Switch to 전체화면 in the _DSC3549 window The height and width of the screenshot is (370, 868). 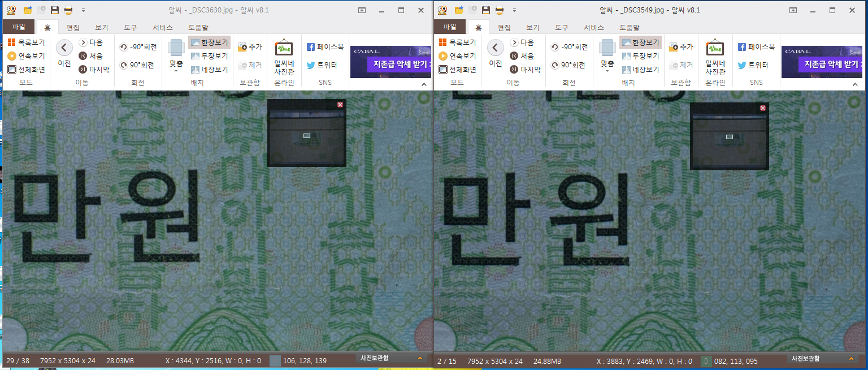coord(457,70)
